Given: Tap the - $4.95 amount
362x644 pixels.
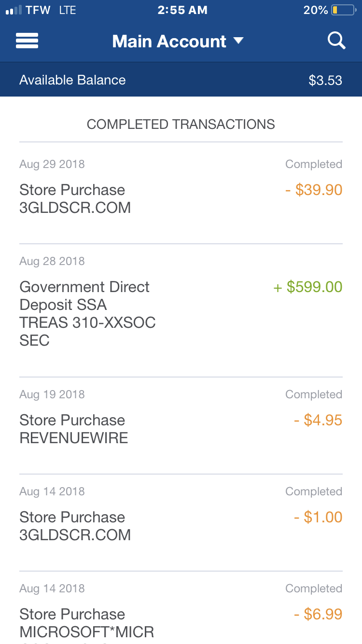Looking at the screenshot, I should (318, 420).
